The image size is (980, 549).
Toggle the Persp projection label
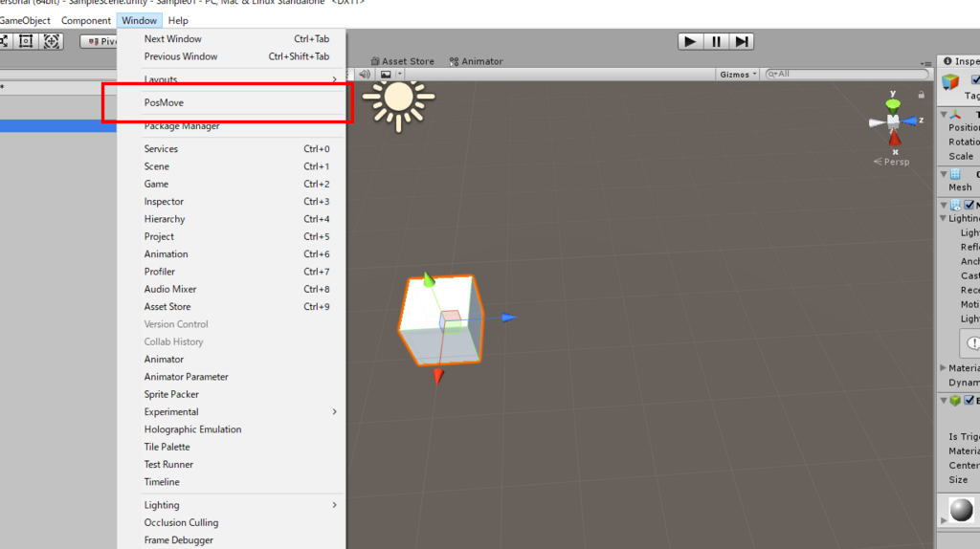892,162
